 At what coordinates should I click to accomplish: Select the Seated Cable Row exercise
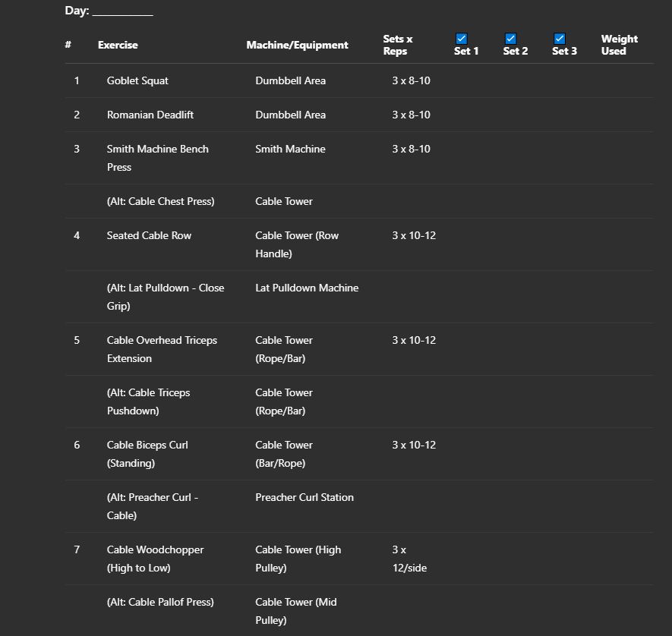tap(149, 235)
